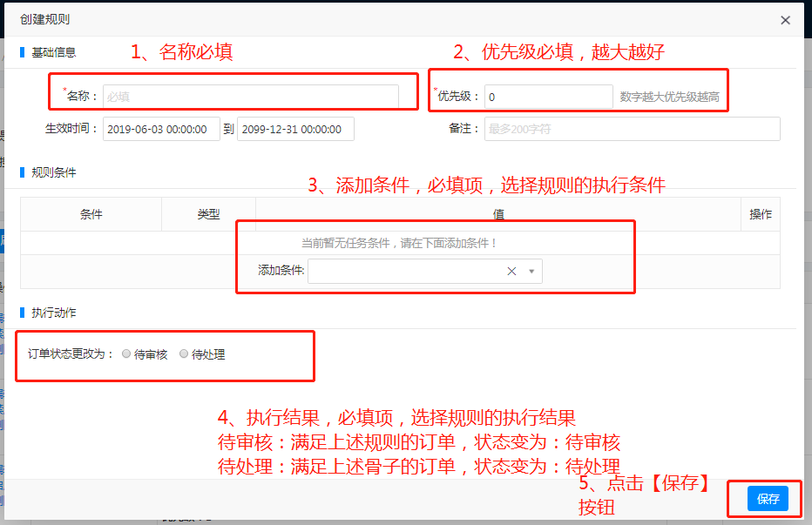Clear the 添加条件 selection with the X icon

[x=511, y=272]
